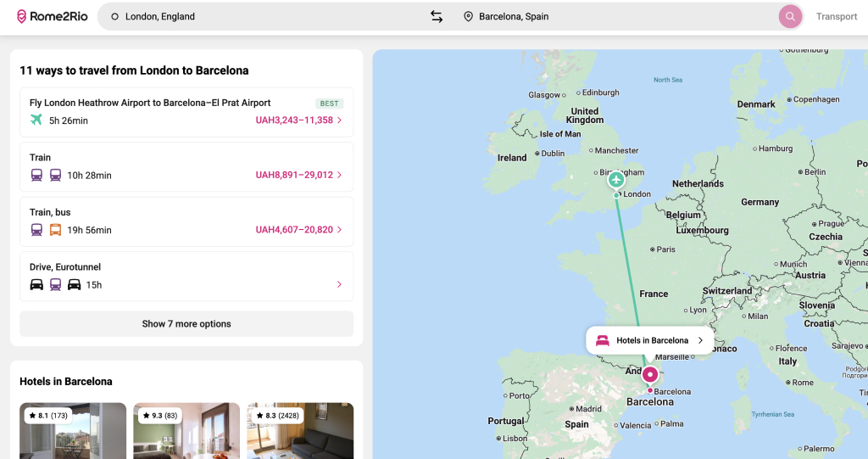The height and width of the screenshot is (459, 868).
Task: Select Fly London Heathrow to Barcelona option
Action: (186, 112)
